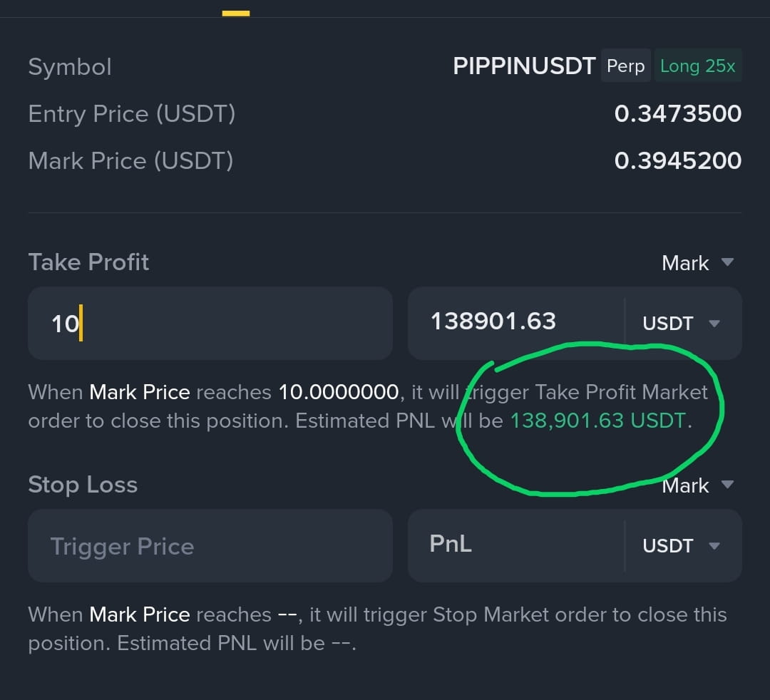Click the Perp badge next to PIPPINUSDT
This screenshot has height=700, width=770.
click(626, 66)
